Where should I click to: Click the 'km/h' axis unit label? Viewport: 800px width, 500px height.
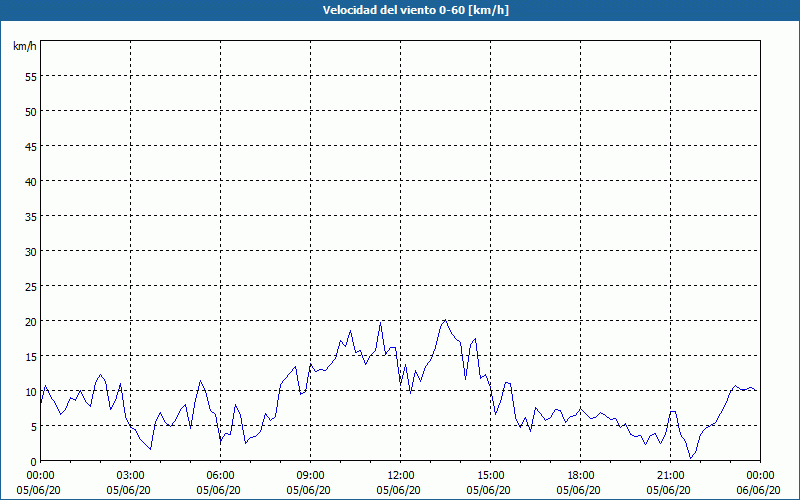pos(25,46)
